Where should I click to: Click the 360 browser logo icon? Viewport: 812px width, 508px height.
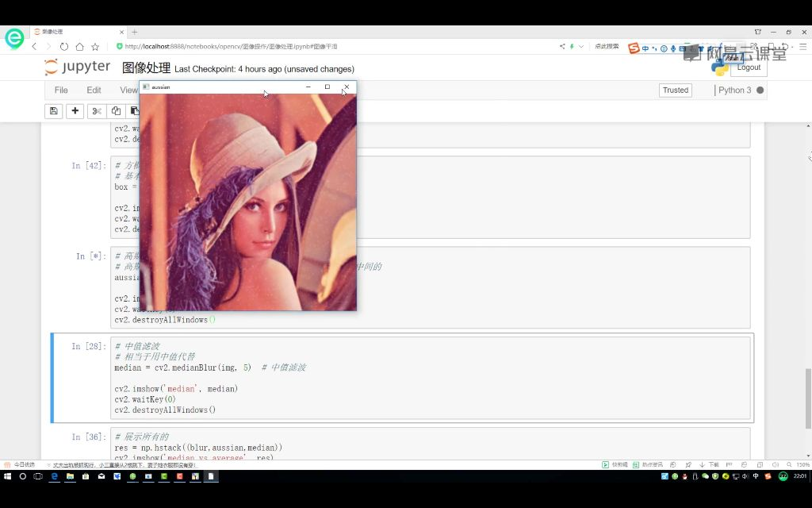point(14,38)
